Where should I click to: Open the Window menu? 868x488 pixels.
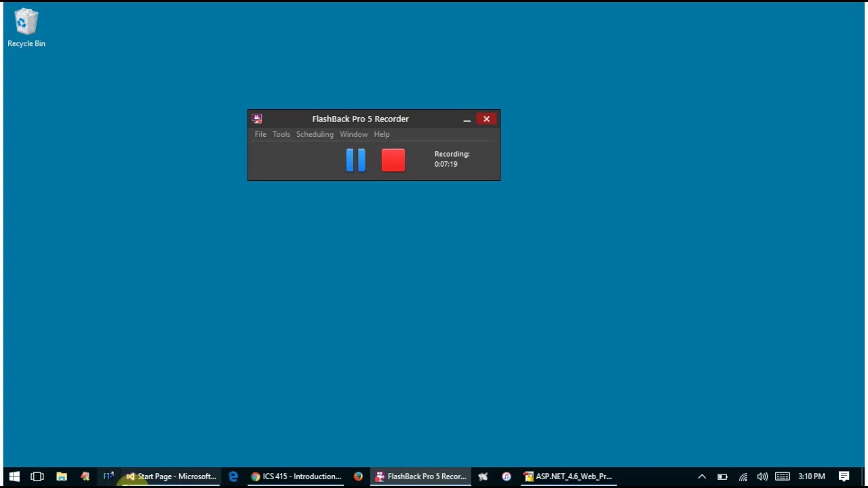[353, 134]
